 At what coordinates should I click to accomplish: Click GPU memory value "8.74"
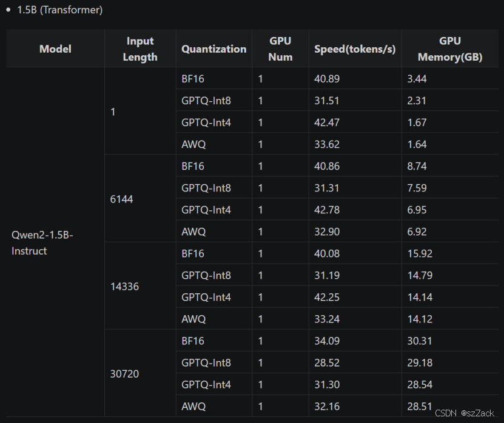pos(417,166)
